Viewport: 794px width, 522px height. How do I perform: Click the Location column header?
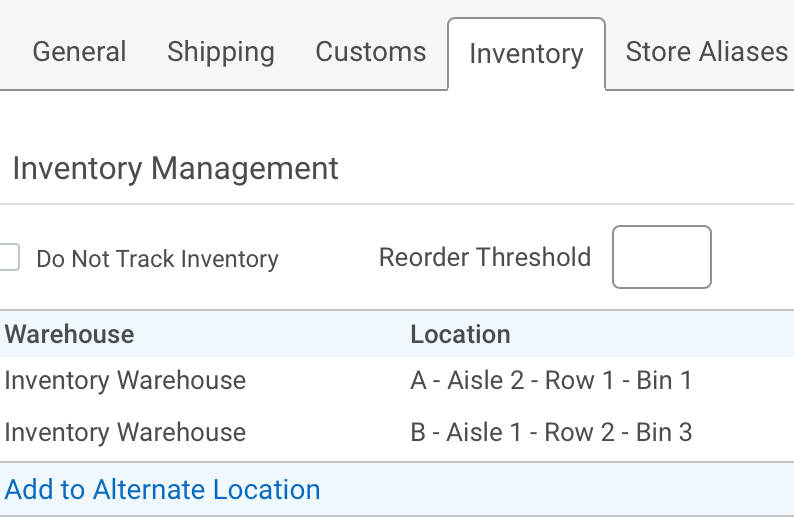pyautogui.click(x=460, y=334)
